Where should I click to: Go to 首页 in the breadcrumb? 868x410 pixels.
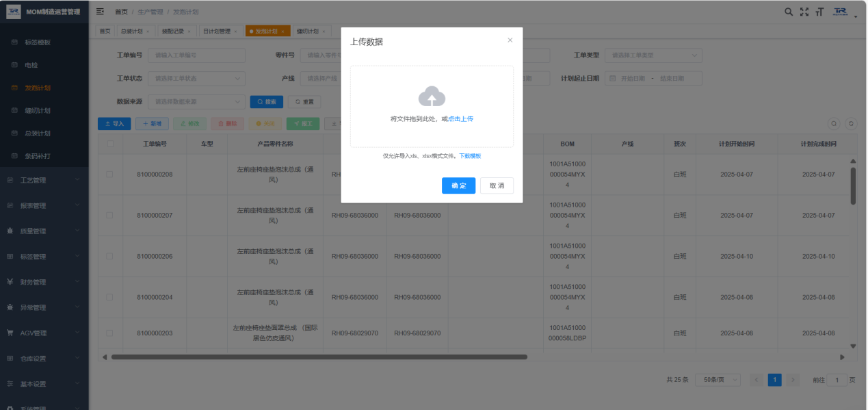tap(121, 12)
